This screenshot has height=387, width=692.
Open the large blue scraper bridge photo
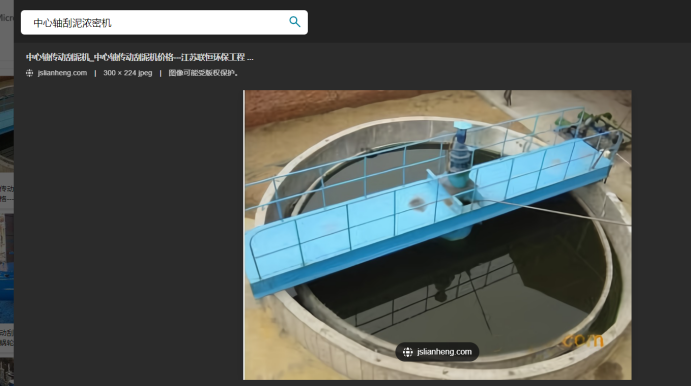pos(437,235)
